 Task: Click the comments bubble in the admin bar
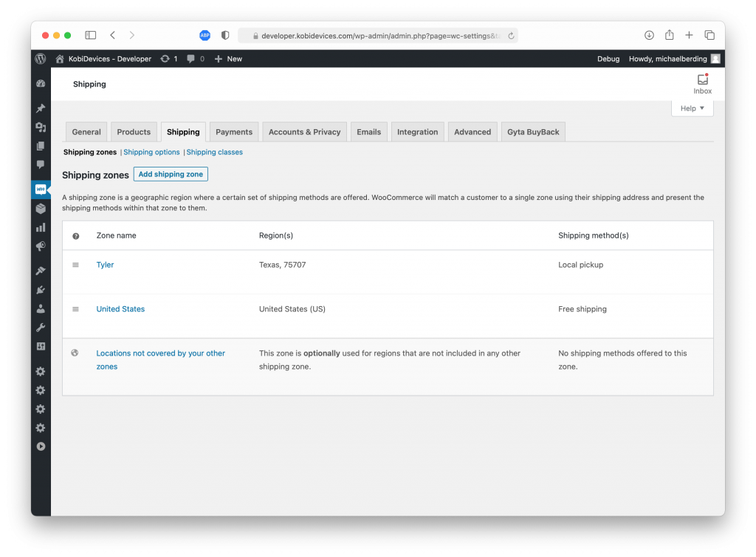point(195,59)
